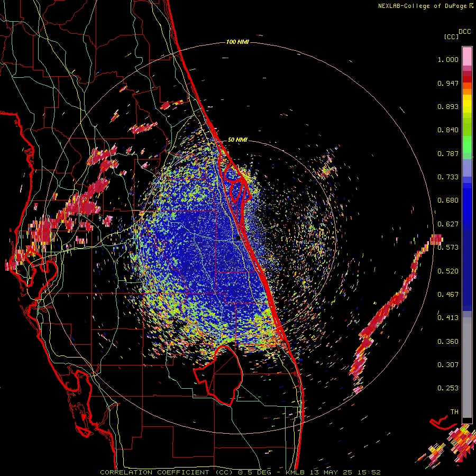Screen dimensions: 476x476
Task: Click the 0.573 color scale value
Action: 448,248
